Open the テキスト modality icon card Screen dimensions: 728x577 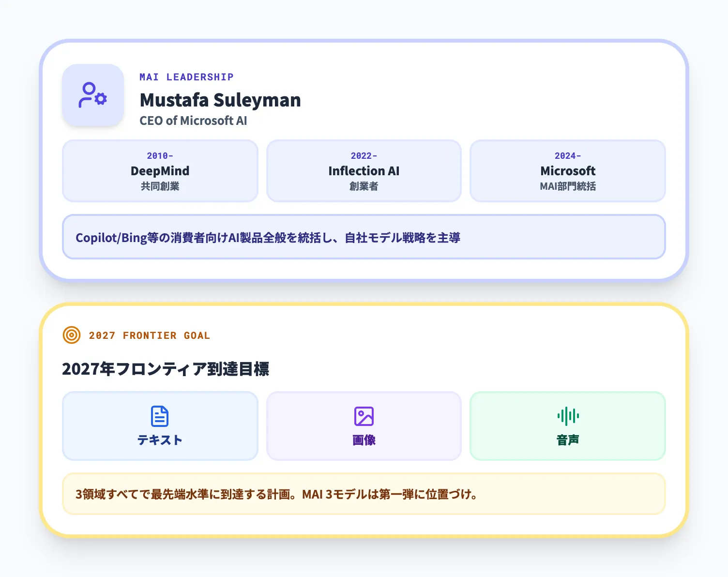click(x=160, y=426)
